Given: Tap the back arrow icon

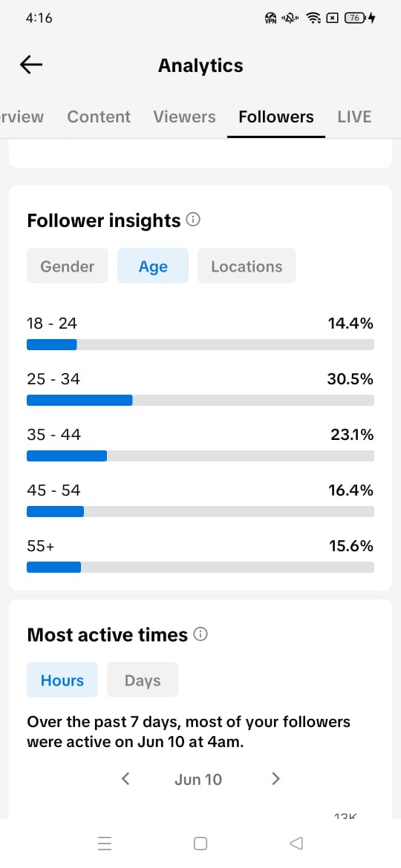Looking at the screenshot, I should point(31,65).
